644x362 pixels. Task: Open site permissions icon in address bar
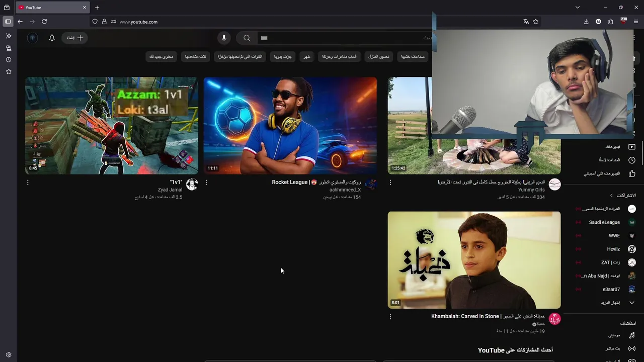pos(114,22)
